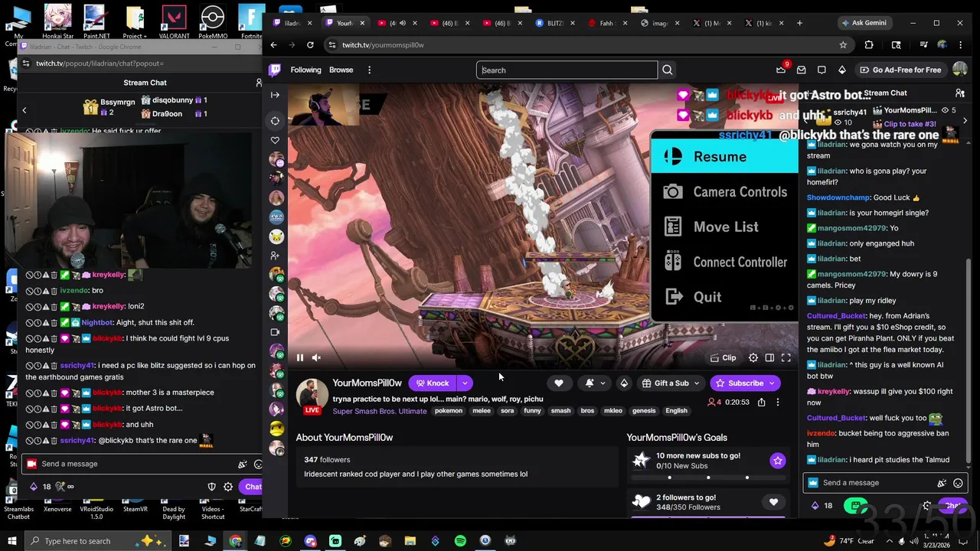Select Resume in the game pause menu
The height and width of the screenshot is (551, 980).
(x=724, y=156)
